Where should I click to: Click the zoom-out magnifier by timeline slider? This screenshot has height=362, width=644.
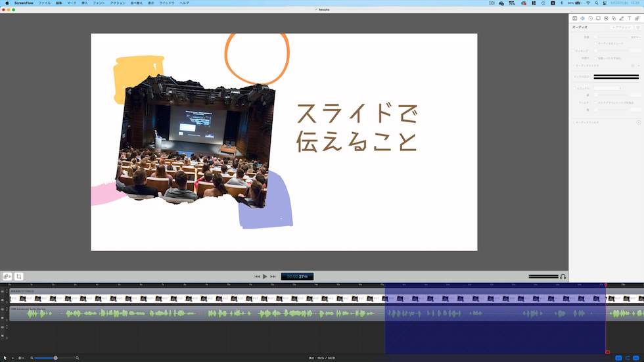(x=32, y=358)
